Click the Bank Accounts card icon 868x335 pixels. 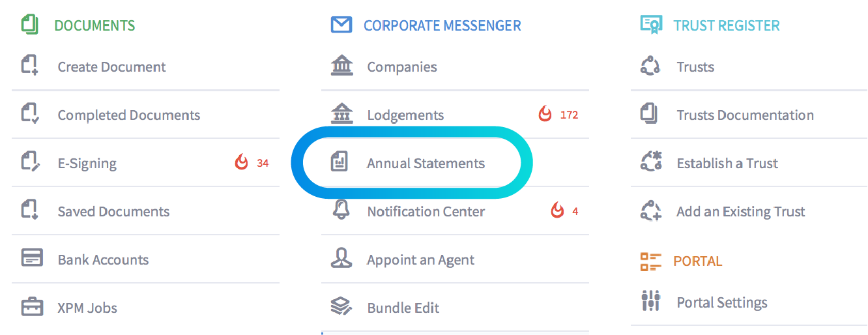click(32, 258)
